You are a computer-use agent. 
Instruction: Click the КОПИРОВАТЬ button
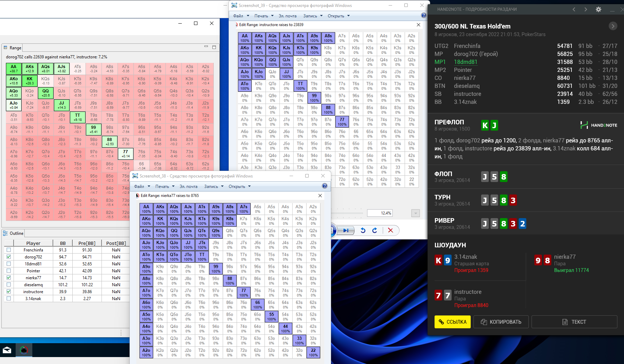(x=501, y=322)
